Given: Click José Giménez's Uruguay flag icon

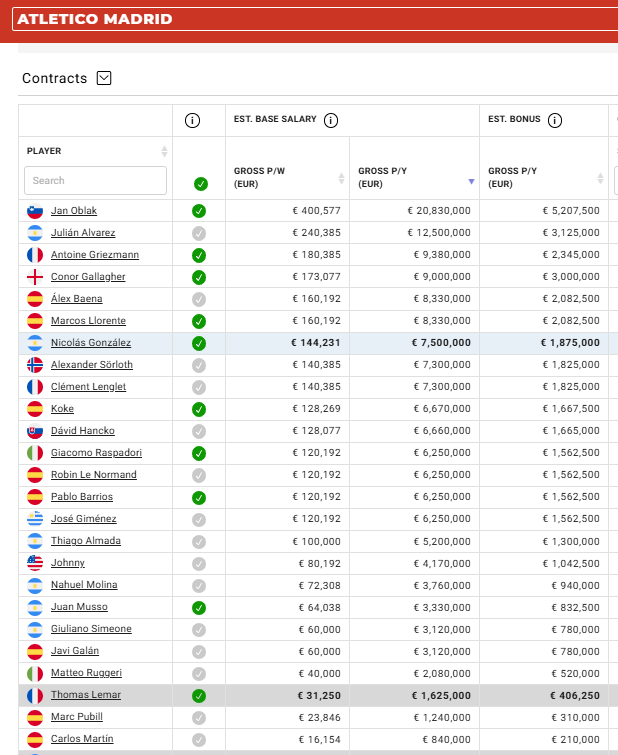Looking at the screenshot, I should [x=35, y=519].
